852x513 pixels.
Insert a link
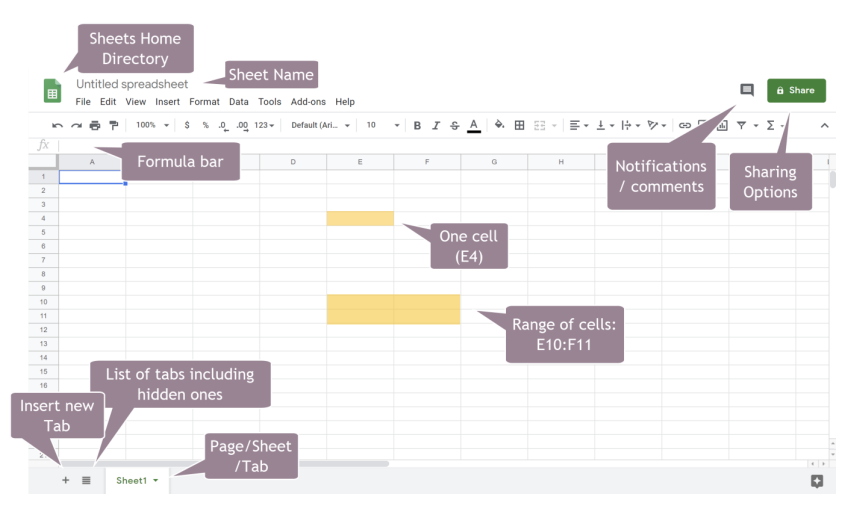click(x=685, y=126)
